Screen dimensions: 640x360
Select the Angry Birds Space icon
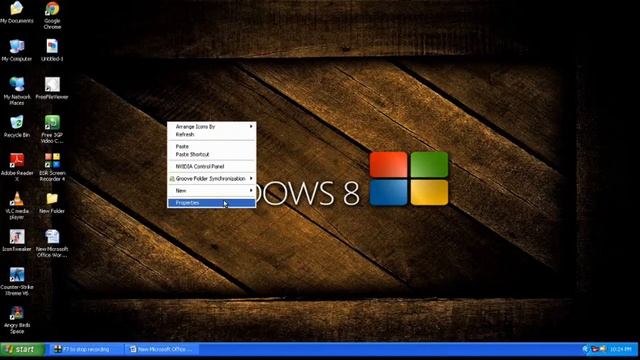(x=17, y=320)
